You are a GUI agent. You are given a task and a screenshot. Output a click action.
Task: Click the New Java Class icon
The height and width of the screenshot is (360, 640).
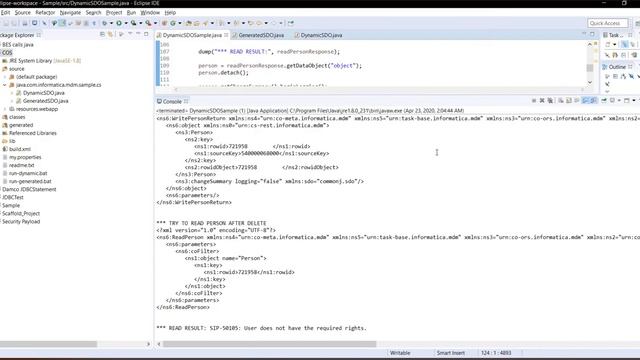coord(173,23)
